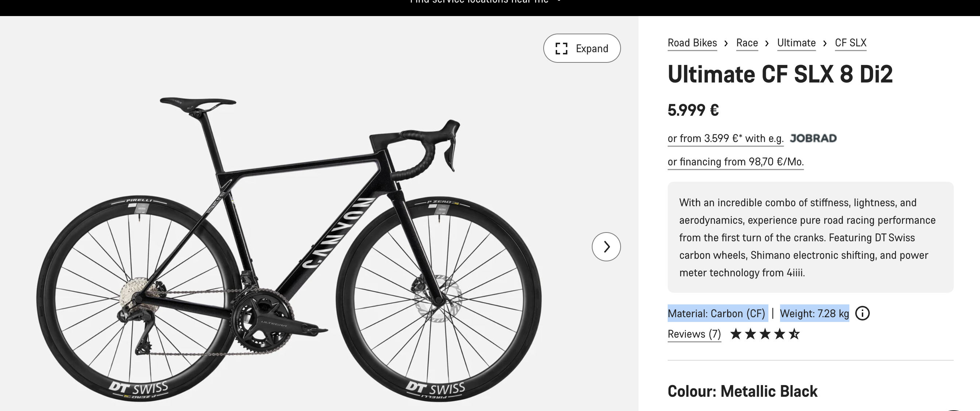
Task: Click the Ultimate CF SLX 8 Di2 title
Action: click(x=780, y=74)
